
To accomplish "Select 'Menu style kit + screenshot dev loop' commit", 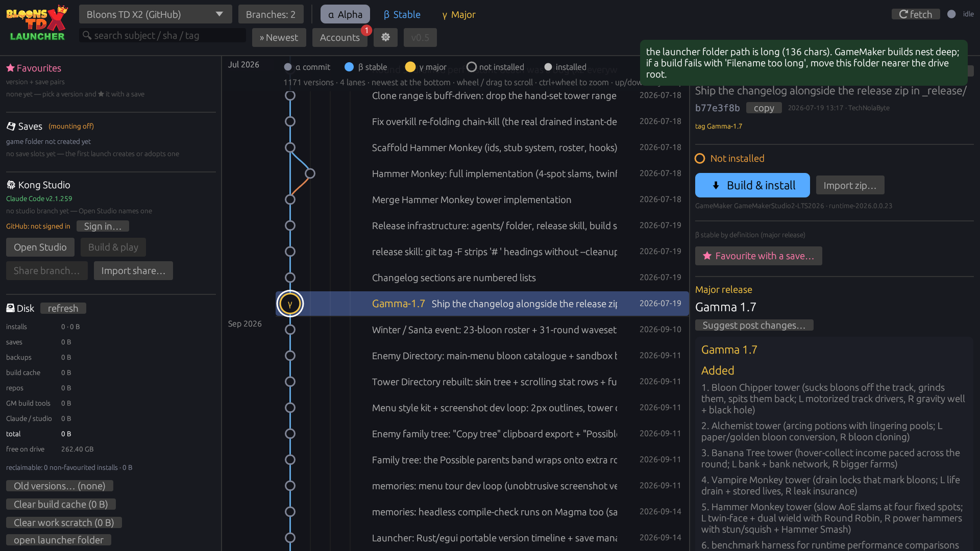I will pyautogui.click(x=482, y=408).
